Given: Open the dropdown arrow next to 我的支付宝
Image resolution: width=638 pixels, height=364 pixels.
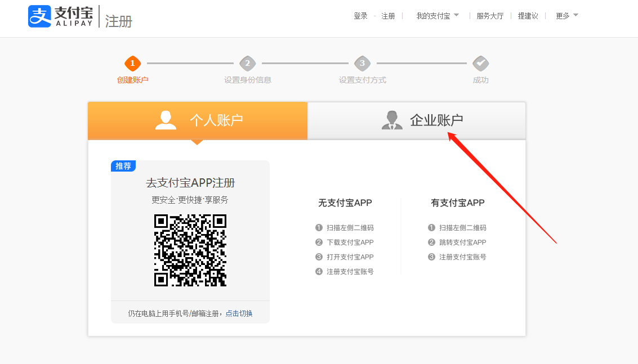Looking at the screenshot, I should [x=456, y=15].
